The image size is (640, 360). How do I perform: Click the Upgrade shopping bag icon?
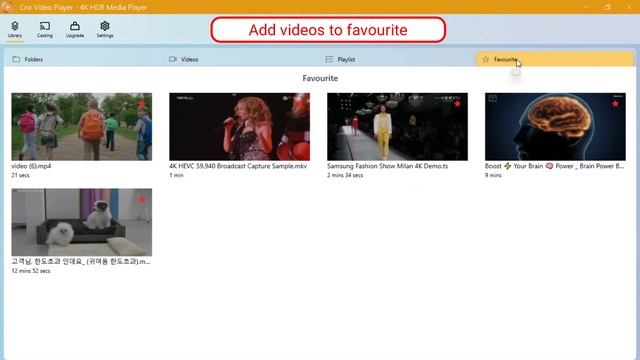75,26
